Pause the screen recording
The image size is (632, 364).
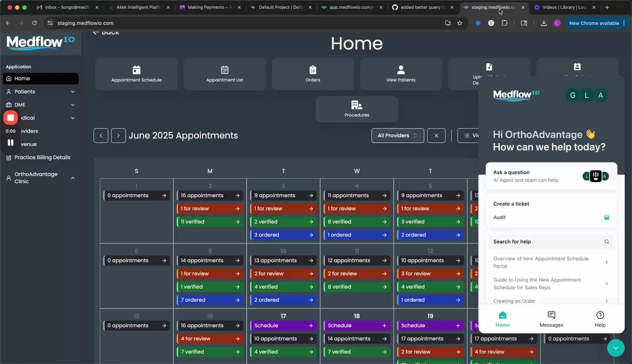[10, 143]
